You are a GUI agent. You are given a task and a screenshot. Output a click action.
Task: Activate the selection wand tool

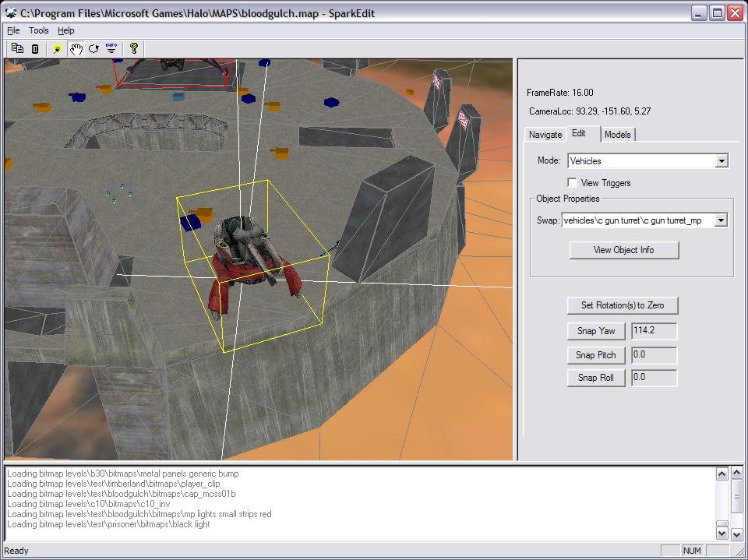click(x=57, y=48)
